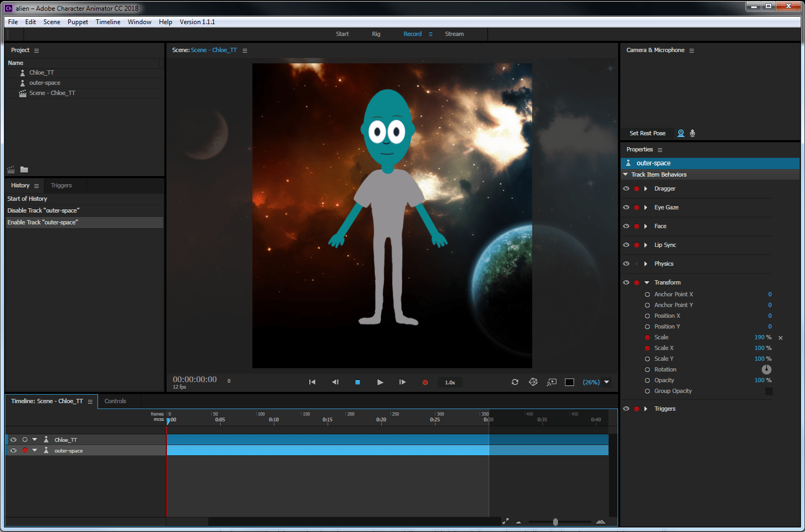The width and height of the screenshot is (805, 532).
Task: Click the record button in scene transport
Action: coord(425,382)
